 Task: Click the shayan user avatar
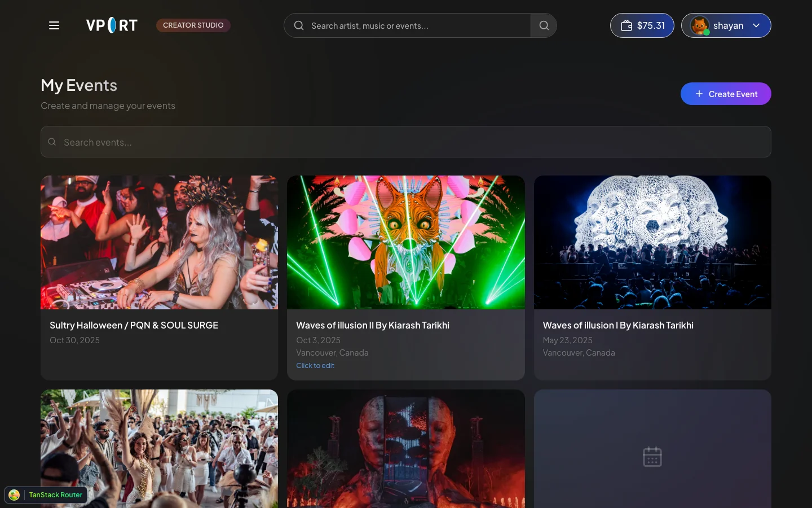click(700, 25)
